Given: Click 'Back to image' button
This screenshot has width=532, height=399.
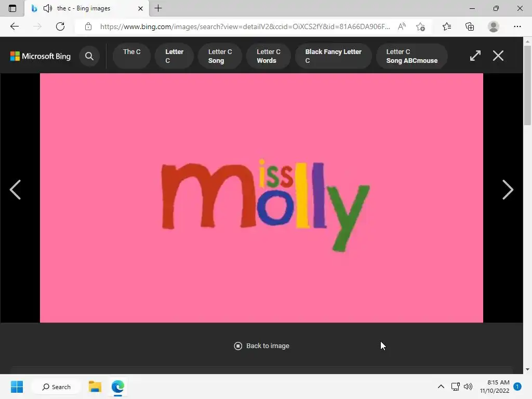Looking at the screenshot, I should pyautogui.click(x=262, y=345).
